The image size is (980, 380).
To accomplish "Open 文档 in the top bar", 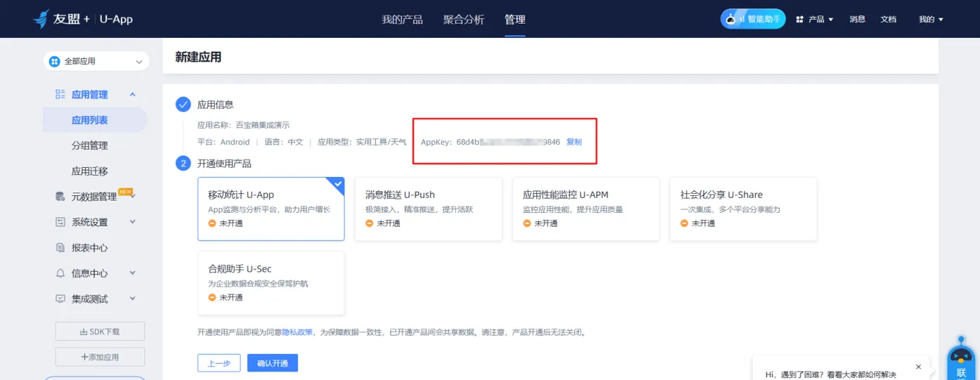I will coord(888,20).
